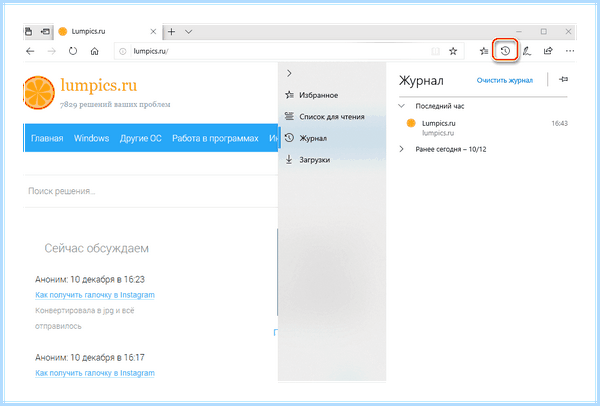Click the lumpics.ru orange logo
The height and width of the screenshot is (406, 600).
(39, 93)
